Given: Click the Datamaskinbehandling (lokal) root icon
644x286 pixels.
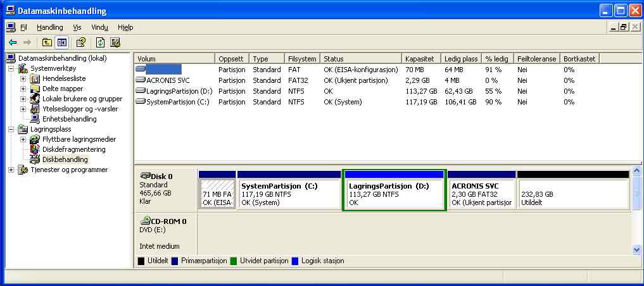Looking at the screenshot, I should pos(11,58).
